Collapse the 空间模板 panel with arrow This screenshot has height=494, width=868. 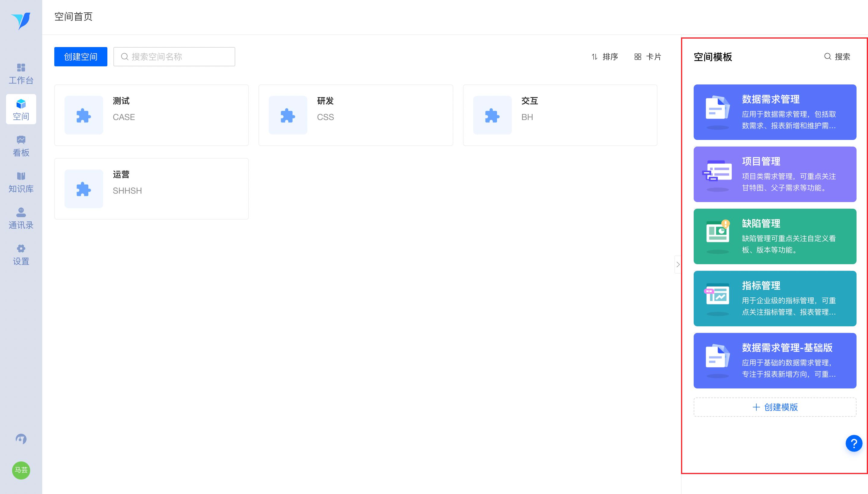click(678, 264)
